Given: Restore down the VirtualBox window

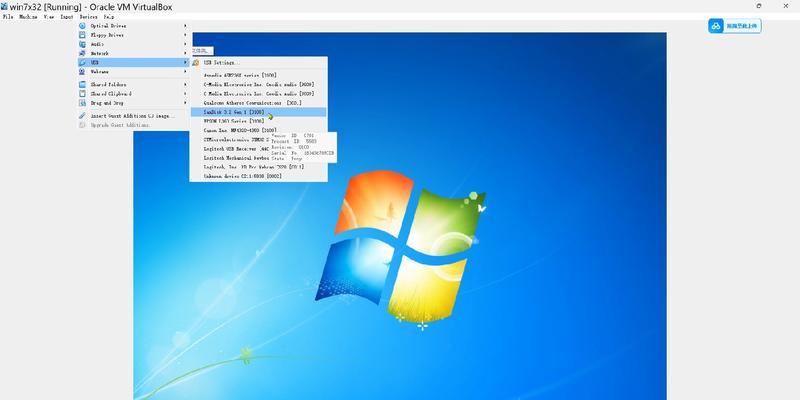Looking at the screenshot, I should pos(759,6).
